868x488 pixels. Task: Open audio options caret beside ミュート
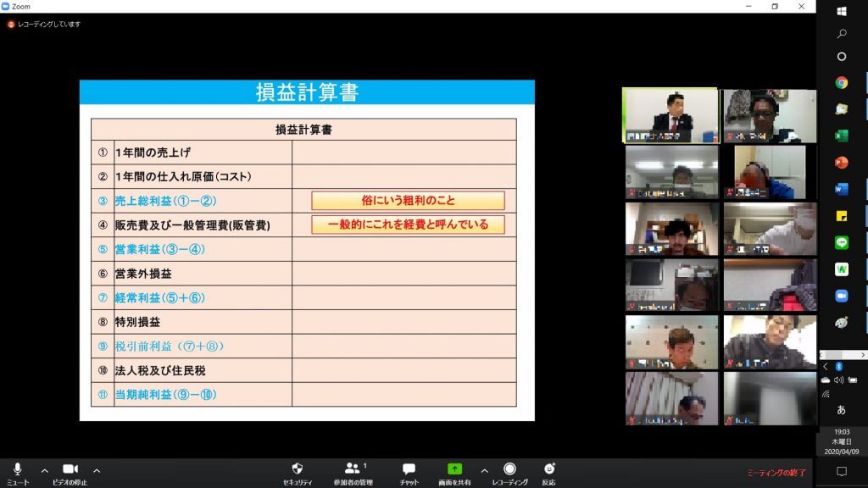coord(44,470)
